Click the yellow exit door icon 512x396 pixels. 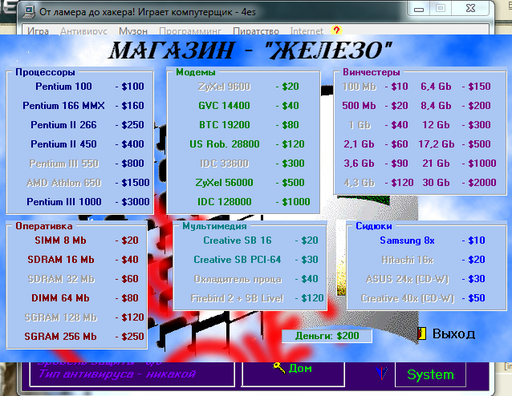(x=422, y=334)
